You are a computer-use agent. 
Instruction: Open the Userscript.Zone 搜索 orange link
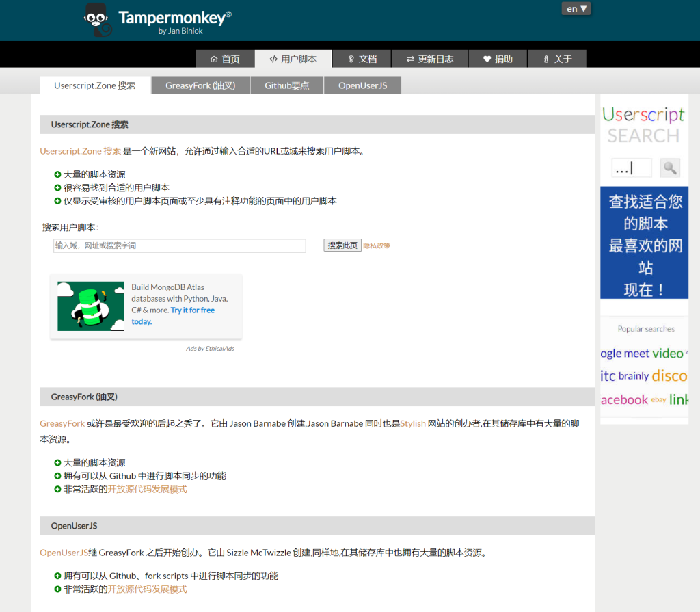(x=80, y=151)
